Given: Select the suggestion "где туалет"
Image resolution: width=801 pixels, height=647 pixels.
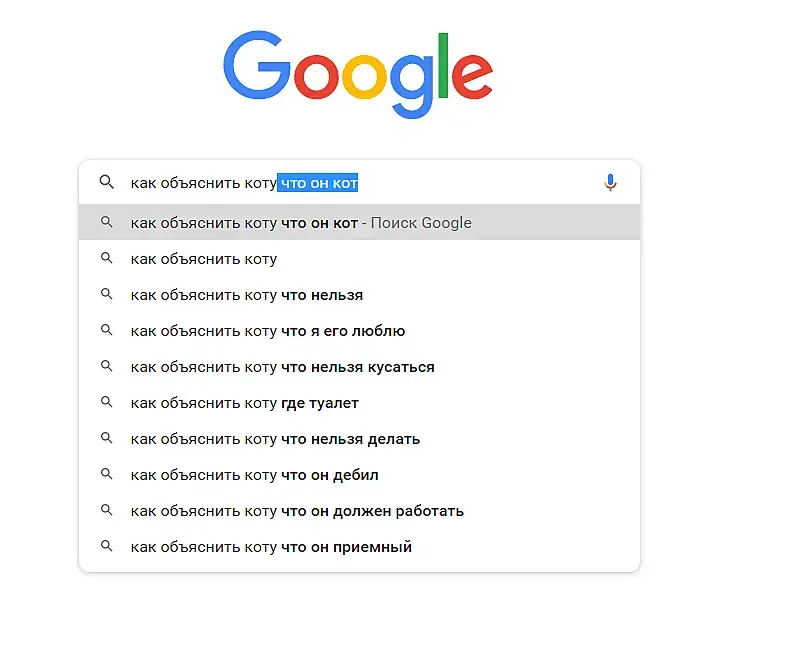Looking at the screenshot, I should click(245, 403).
